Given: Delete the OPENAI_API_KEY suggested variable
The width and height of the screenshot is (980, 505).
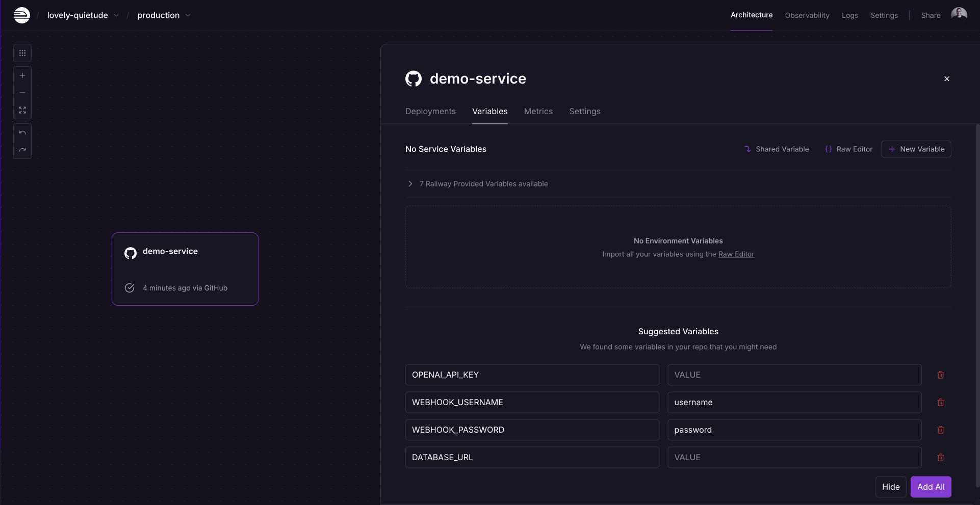Looking at the screenshot, I should [x=940, y=375].
